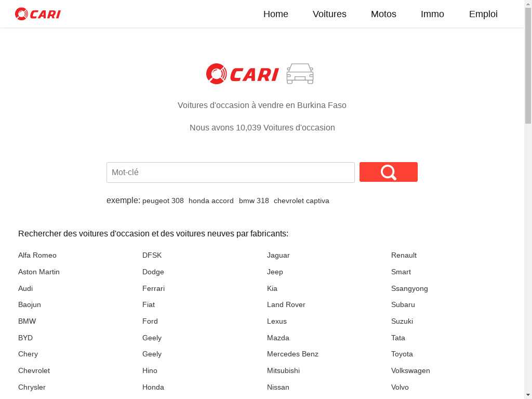Open Jeep manufacturer link
The image size is (532, 399).
pyautogui.click(x=275, y=272)
